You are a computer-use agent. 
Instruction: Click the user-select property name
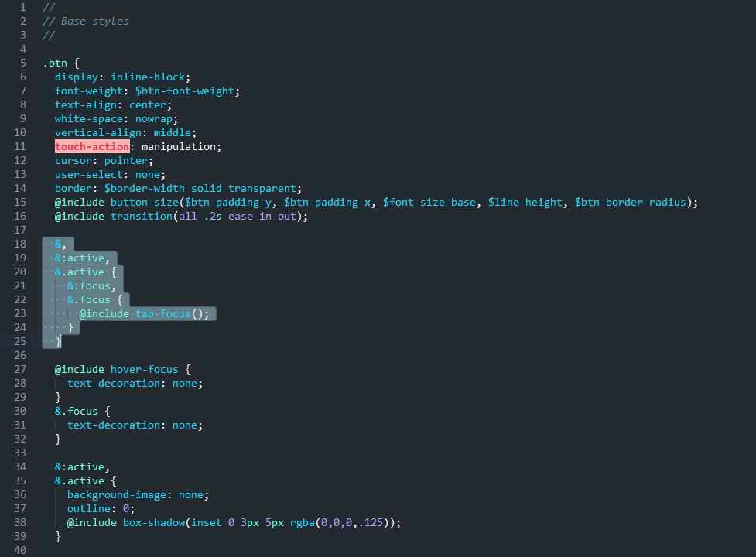89,174
